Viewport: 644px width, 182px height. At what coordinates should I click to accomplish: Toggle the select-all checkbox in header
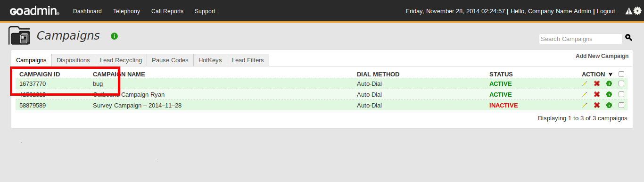click(x=621, y=74)
